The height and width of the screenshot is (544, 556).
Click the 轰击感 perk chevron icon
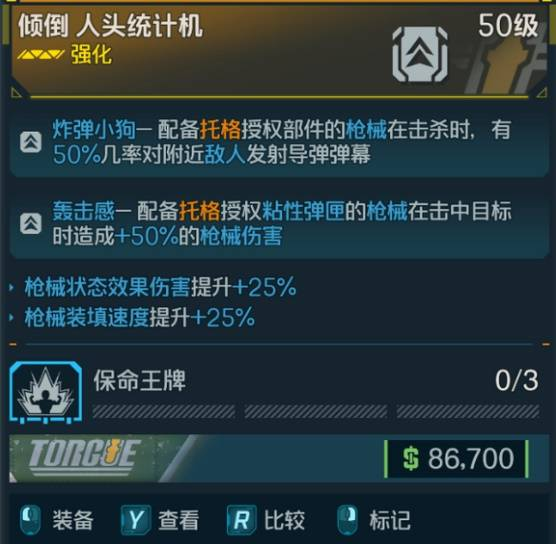pos(30,224)
